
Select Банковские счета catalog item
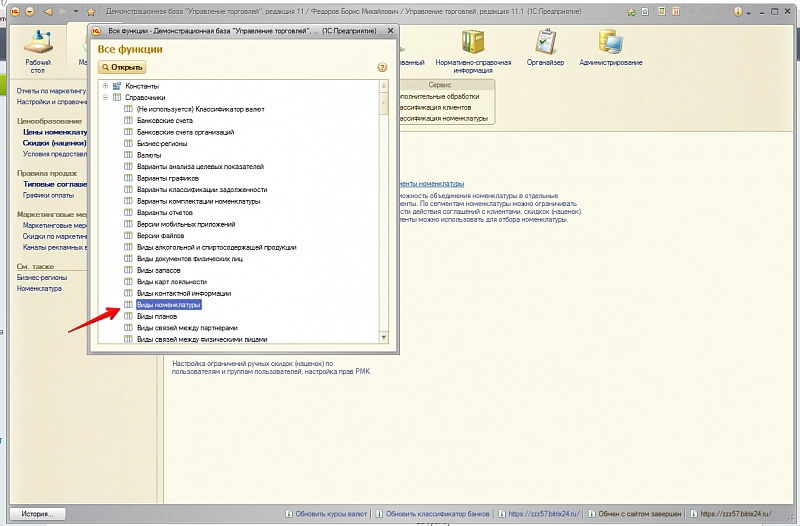165,120
